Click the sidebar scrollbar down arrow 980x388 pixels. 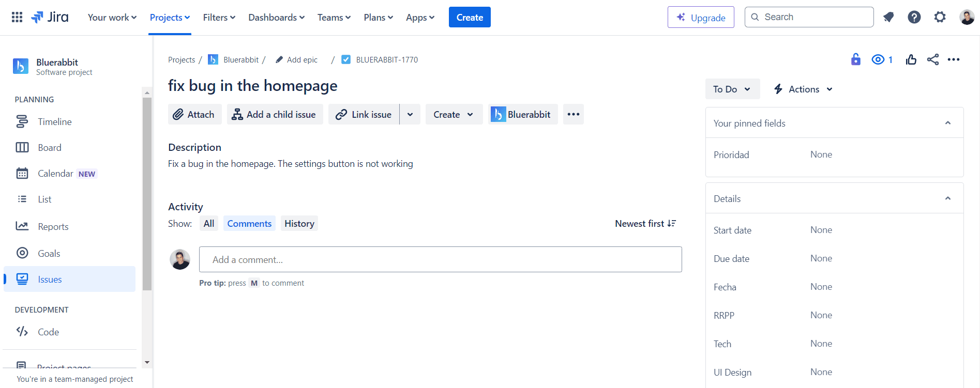pyautogui.click(x=147, y=362)
